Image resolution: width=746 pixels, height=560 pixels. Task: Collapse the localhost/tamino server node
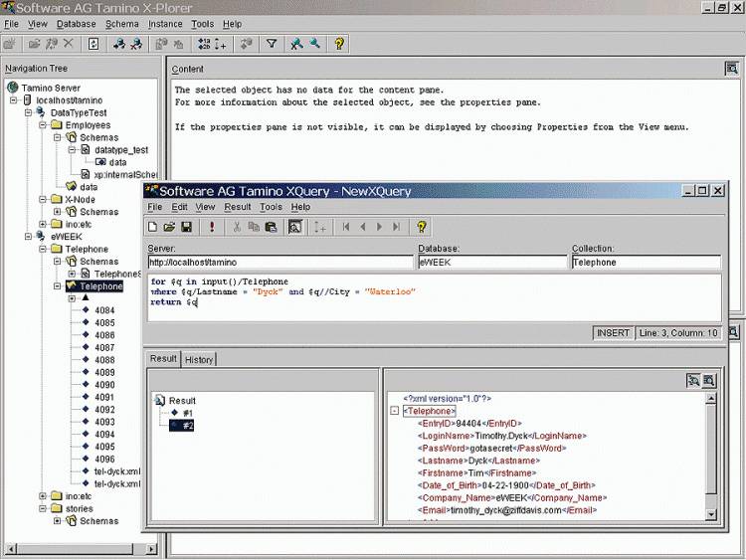[14, 100]
